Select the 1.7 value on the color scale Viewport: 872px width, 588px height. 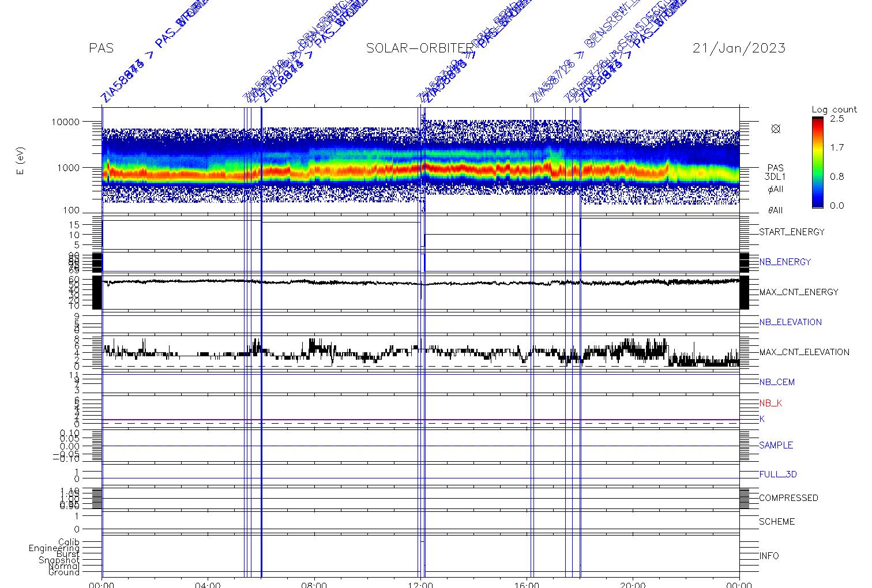coord(837,148)
